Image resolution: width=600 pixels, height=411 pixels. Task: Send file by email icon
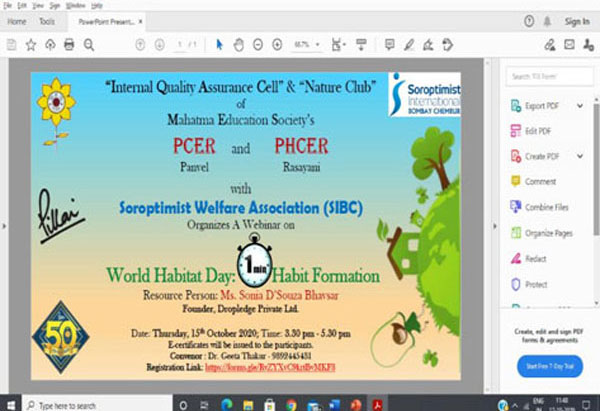coord(569,45)
